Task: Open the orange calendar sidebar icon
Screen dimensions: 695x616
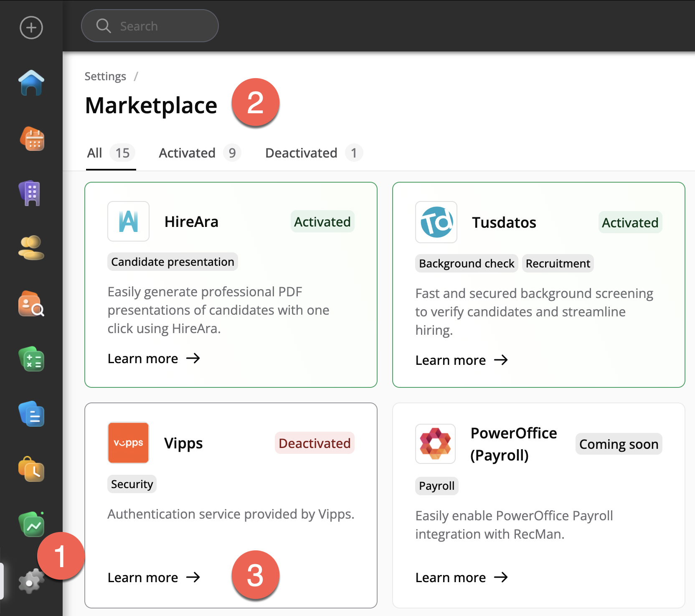Action: tap(32, 139)
